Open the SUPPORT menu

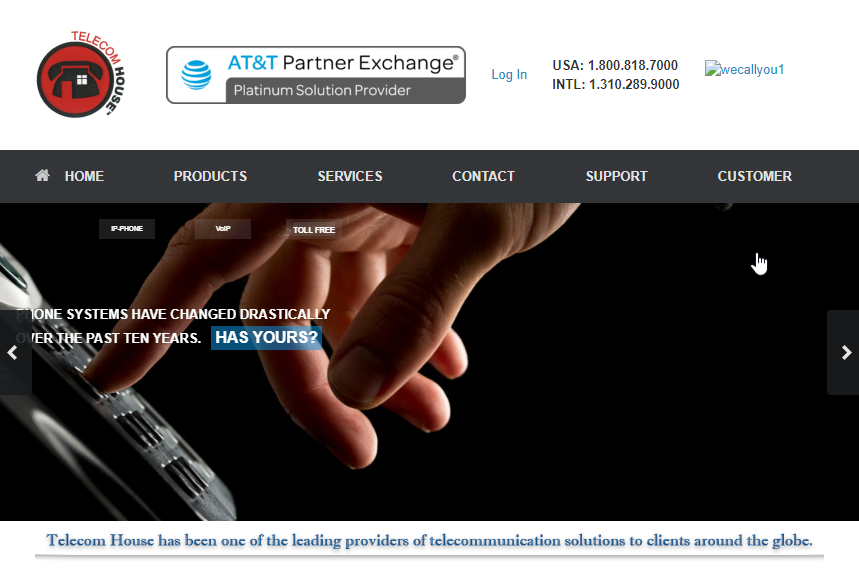pos(616,176)
